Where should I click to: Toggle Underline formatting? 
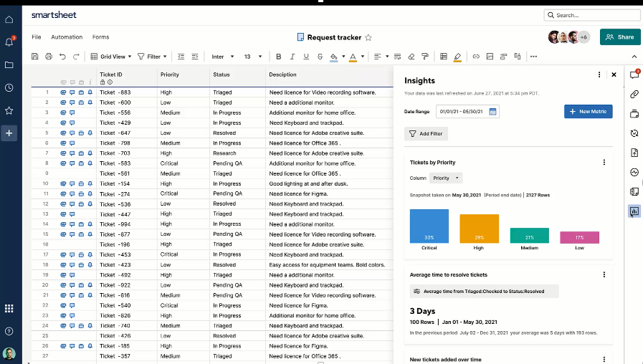[306, 57]
